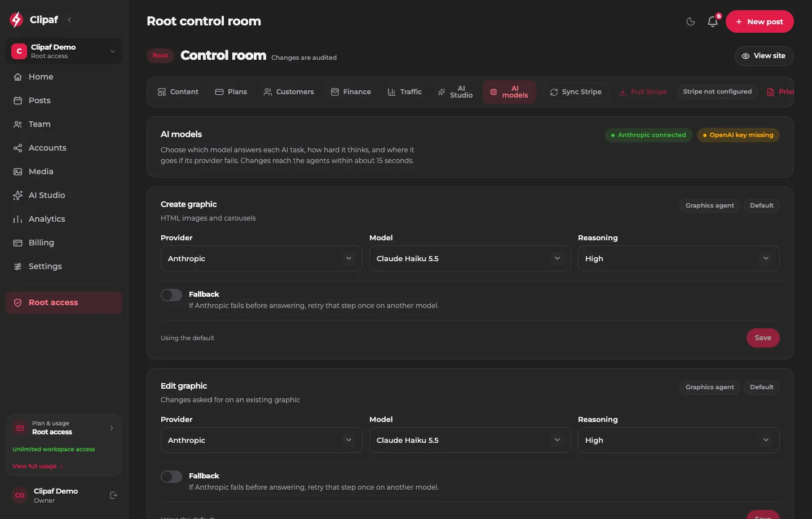This screenshot has width=812, height=519.
Task: Open Reasoning dropdown in Edit graphic
Action: (679, 440)
